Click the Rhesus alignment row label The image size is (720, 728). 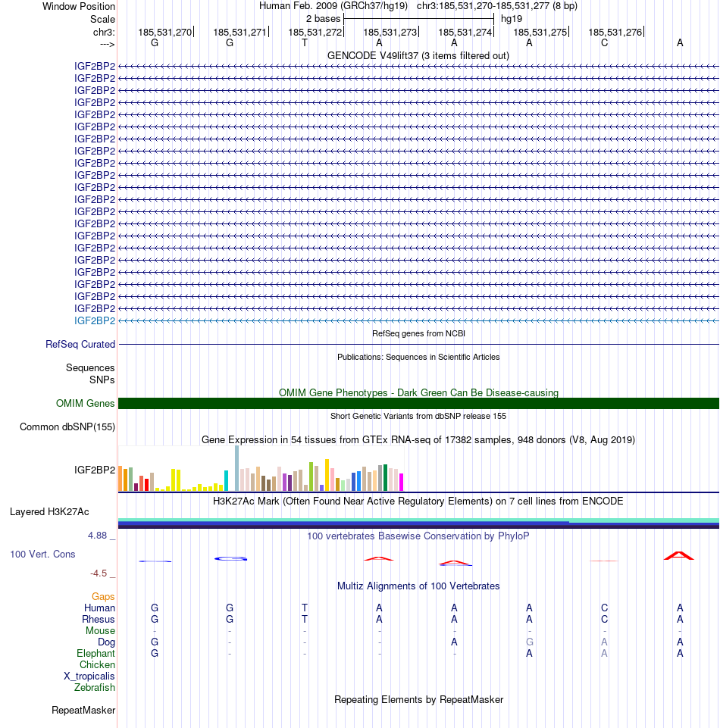coord(99,620)
